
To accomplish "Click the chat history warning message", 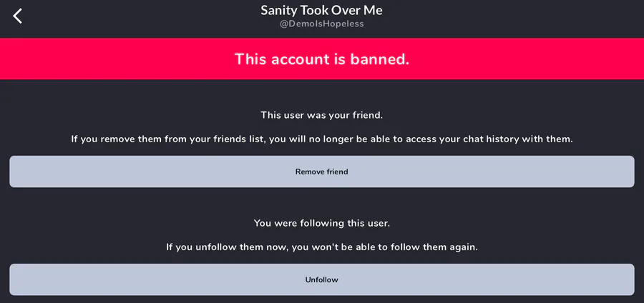I will pyautogui.click(x=321, y=139).
